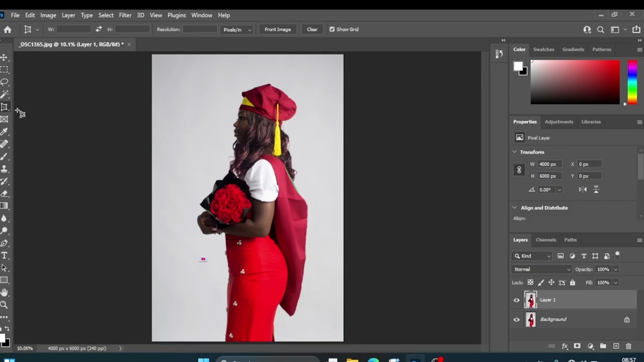Select the Blur tool

[4, 218]
